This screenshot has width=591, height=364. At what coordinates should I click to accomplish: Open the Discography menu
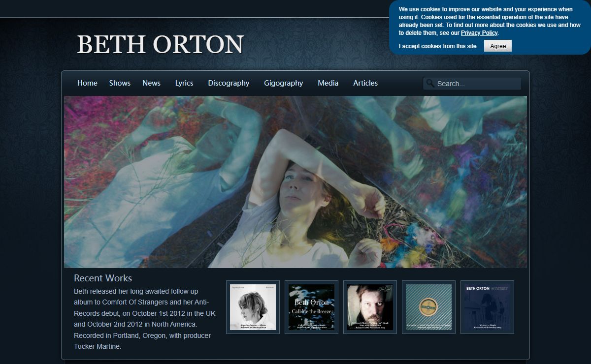tap(229, 83)
